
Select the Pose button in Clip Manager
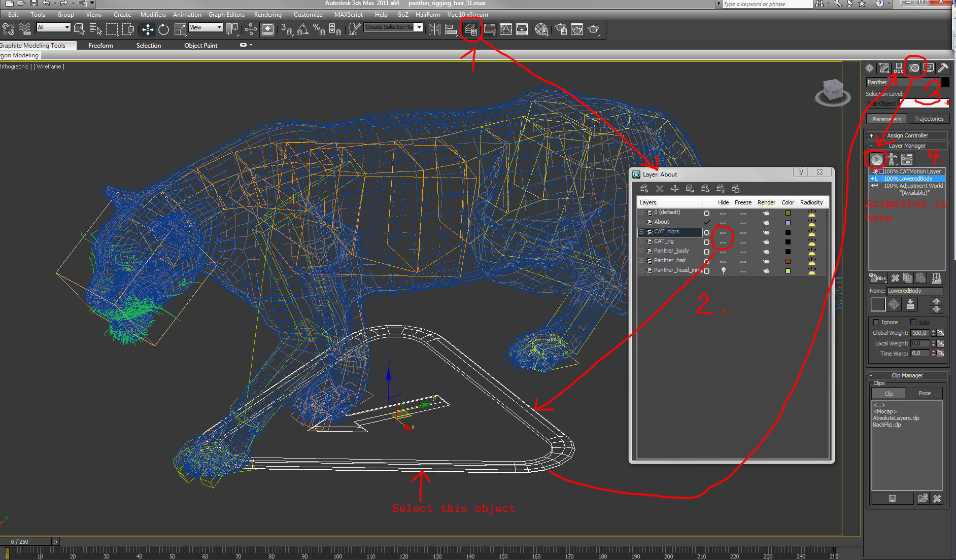coord(925,394)
